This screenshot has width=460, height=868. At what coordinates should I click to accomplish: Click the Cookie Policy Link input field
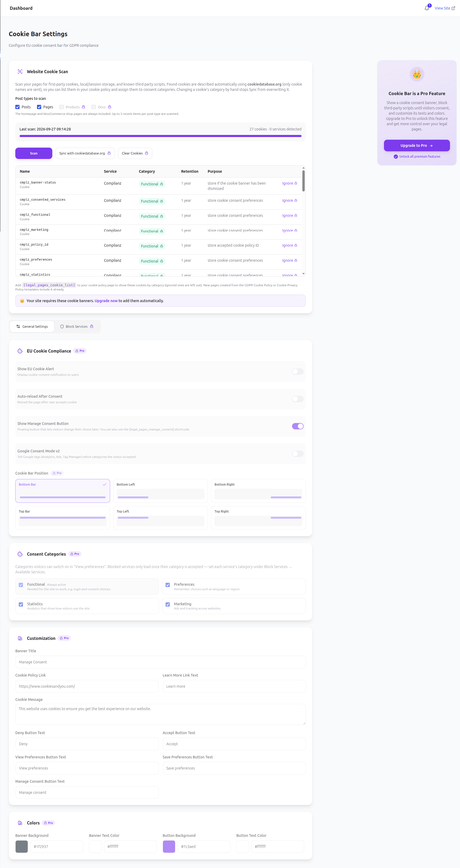[x=87, y=686]
